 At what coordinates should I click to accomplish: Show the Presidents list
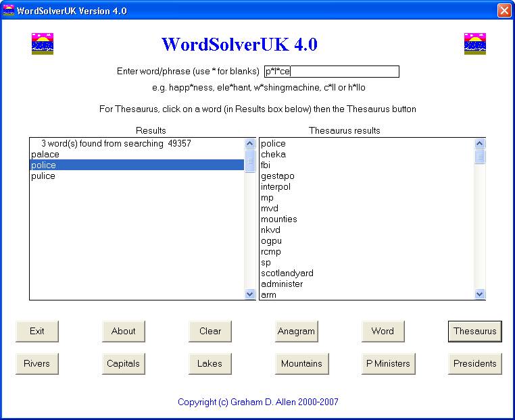point(474,364)
